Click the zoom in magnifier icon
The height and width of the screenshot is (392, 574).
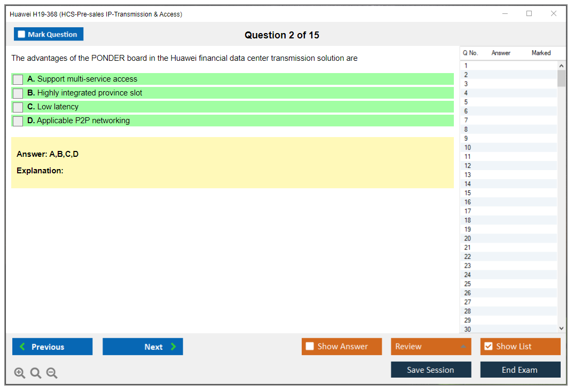(x=19, y=373)
